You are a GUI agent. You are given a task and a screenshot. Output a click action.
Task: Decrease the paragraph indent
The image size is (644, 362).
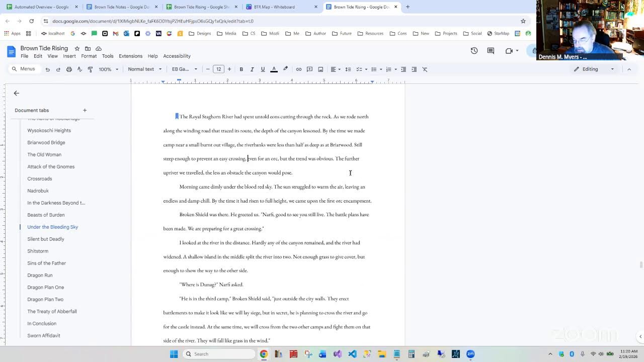click(404, 69)
